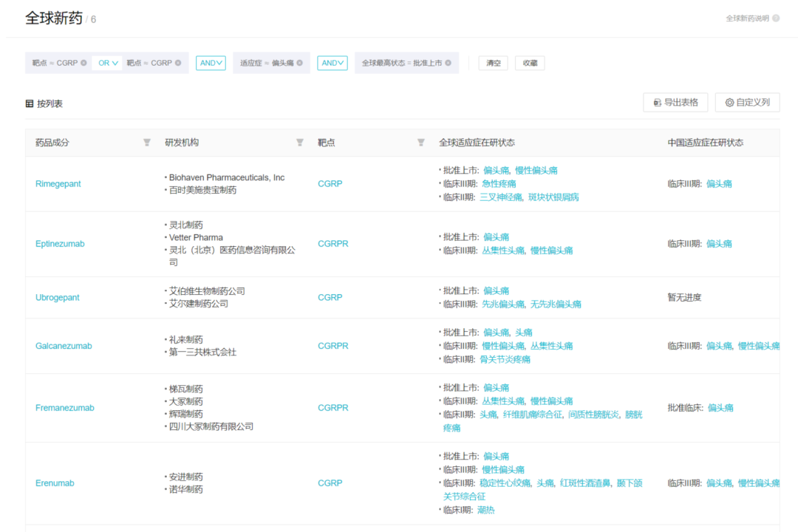Screen dimensions: 798x532
Task: Select 四川大冢制药有限公司 organization text
Action: pos(211,426)
